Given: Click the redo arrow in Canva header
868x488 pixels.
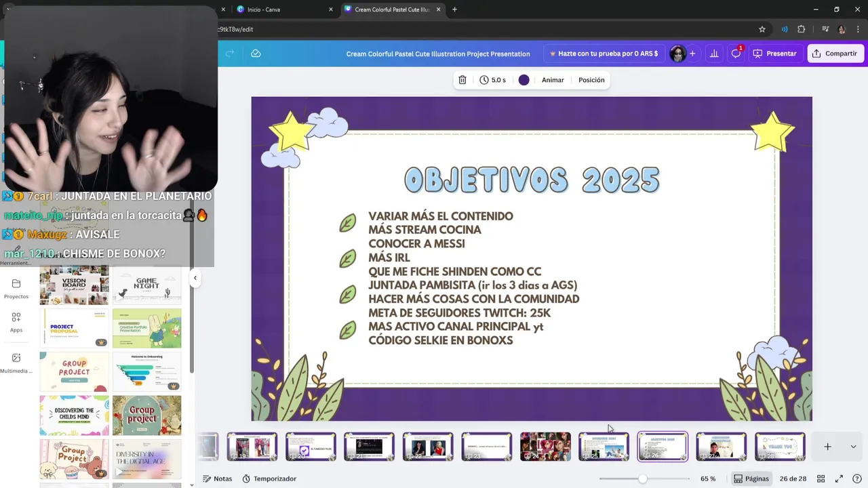Looking at the screenshot, I should pos(229,54).
